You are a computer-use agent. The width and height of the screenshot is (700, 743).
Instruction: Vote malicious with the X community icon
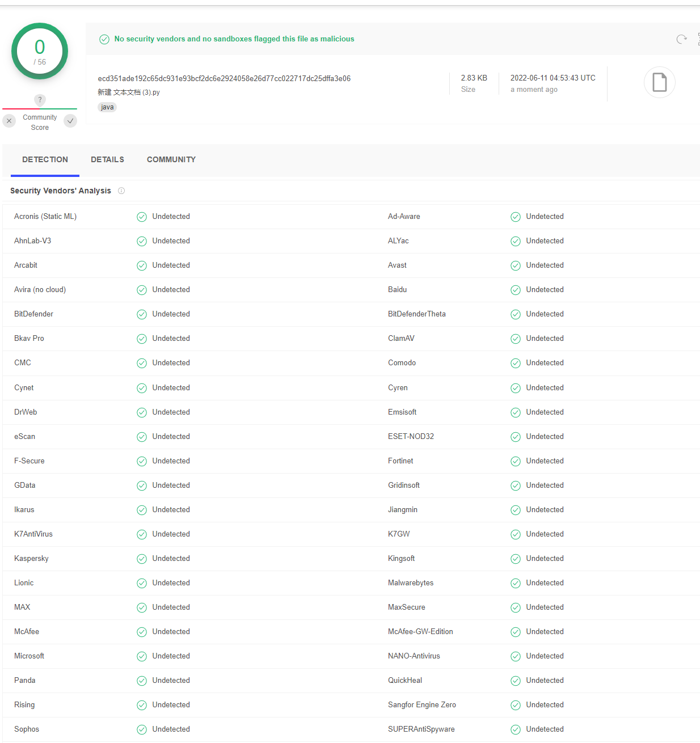pyautogui.click(x=9, y=121)
